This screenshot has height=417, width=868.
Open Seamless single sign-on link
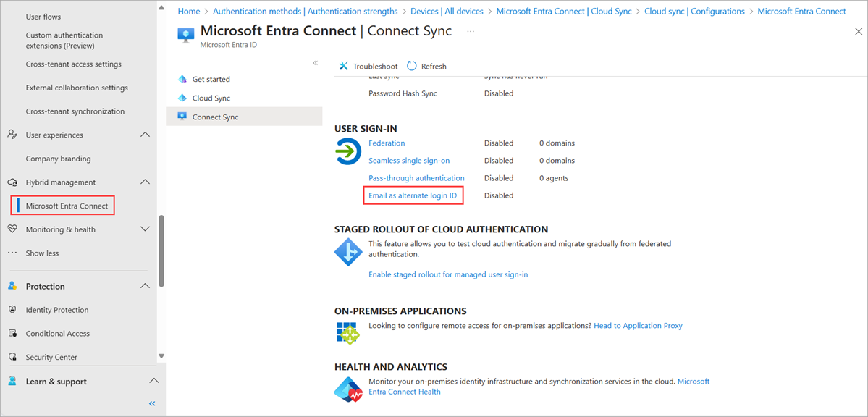(409, 161)
